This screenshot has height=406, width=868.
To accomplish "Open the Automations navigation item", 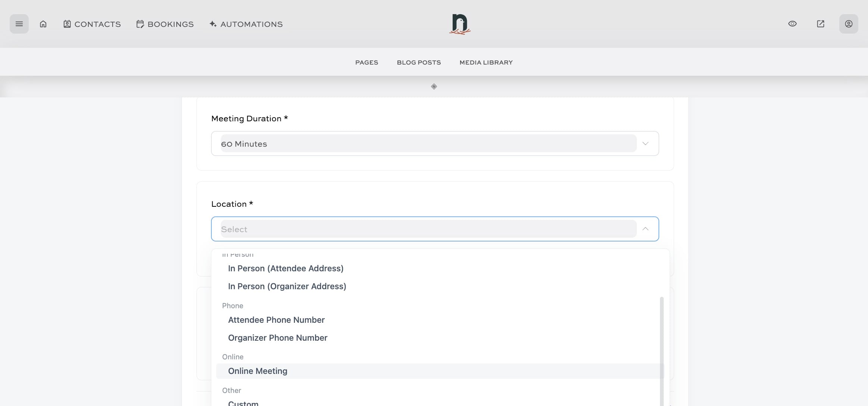I will point(246,24).
